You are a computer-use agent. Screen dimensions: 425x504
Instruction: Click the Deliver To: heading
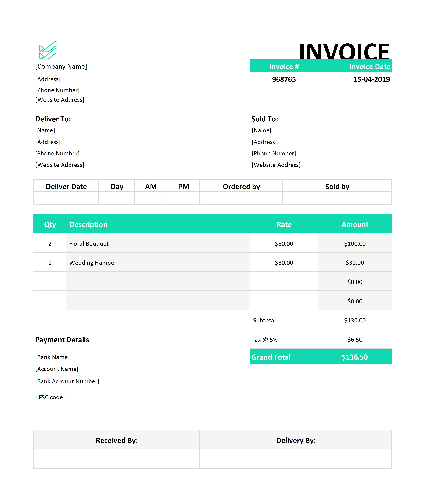[x=53, y=119]
